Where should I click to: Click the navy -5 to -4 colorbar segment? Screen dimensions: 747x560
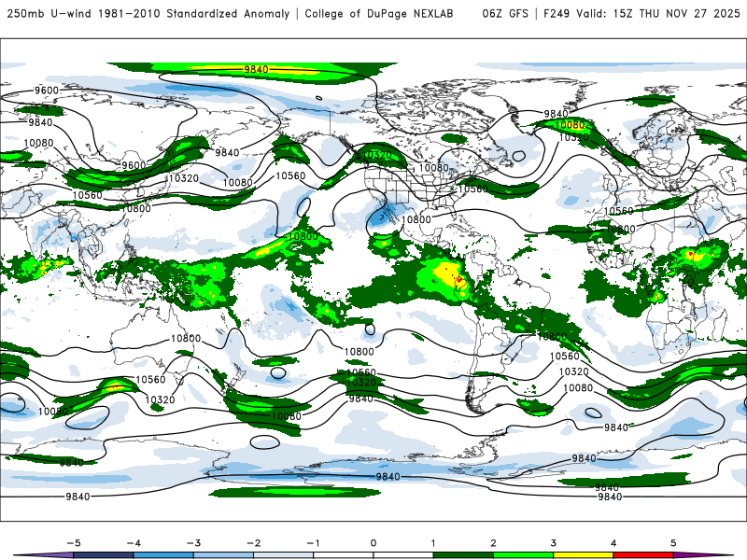104,555
